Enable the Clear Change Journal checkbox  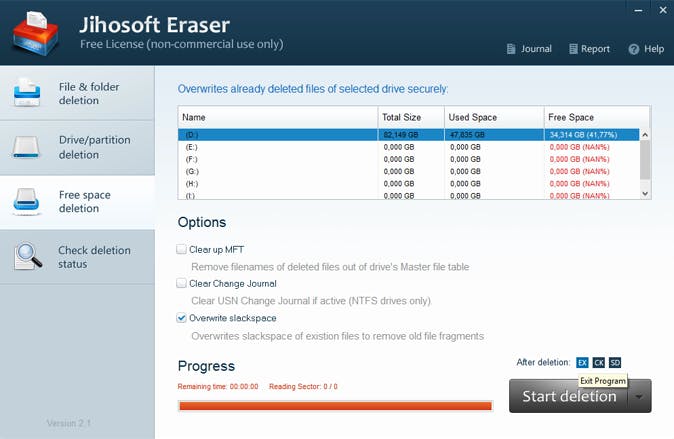182,284
